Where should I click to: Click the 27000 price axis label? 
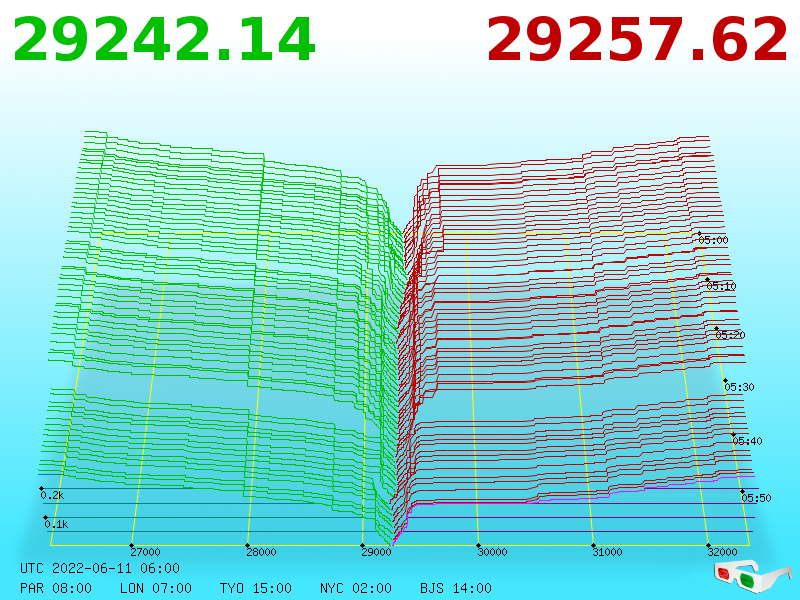click(x=145, y=552)
